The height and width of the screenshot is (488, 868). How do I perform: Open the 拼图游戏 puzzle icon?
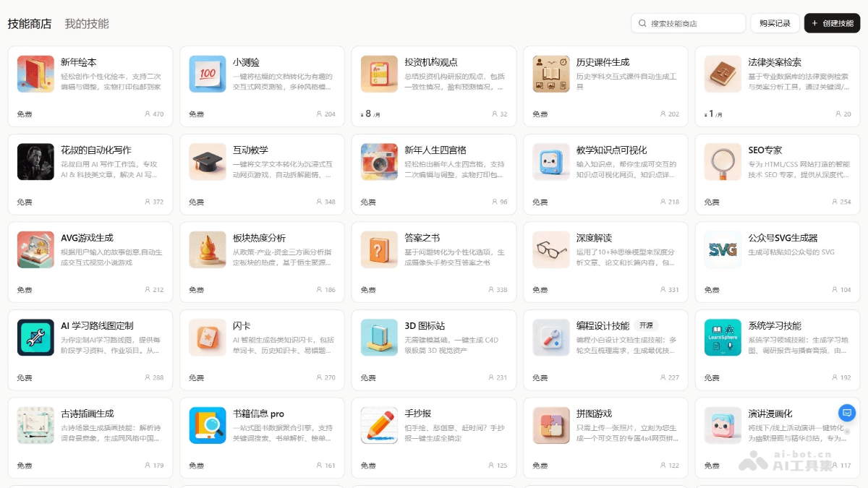[550, 424]
